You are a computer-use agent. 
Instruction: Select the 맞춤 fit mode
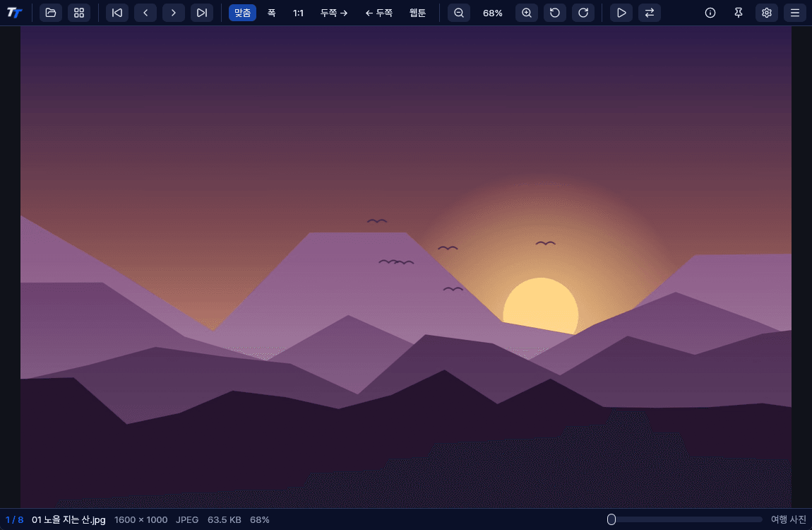(242, 13)
